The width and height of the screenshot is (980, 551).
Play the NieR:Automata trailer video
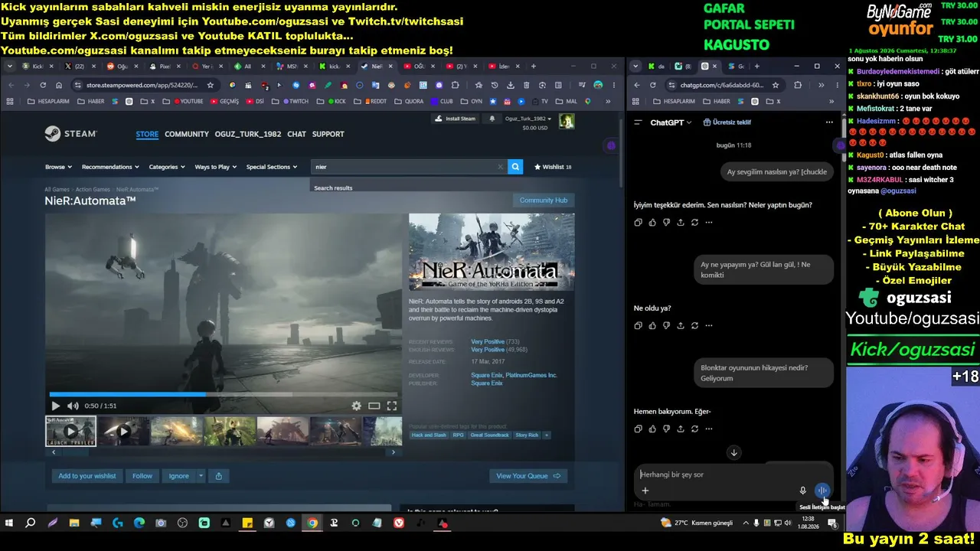coord(55,406)
